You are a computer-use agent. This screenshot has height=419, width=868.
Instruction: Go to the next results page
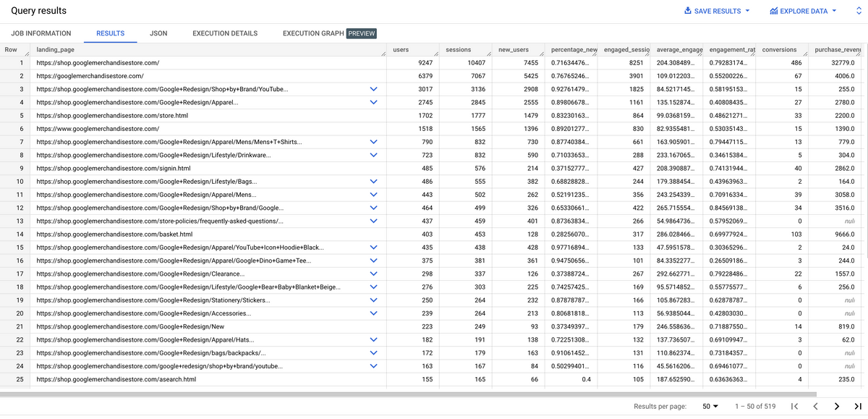pyautogui.click(x=835, y=406)
